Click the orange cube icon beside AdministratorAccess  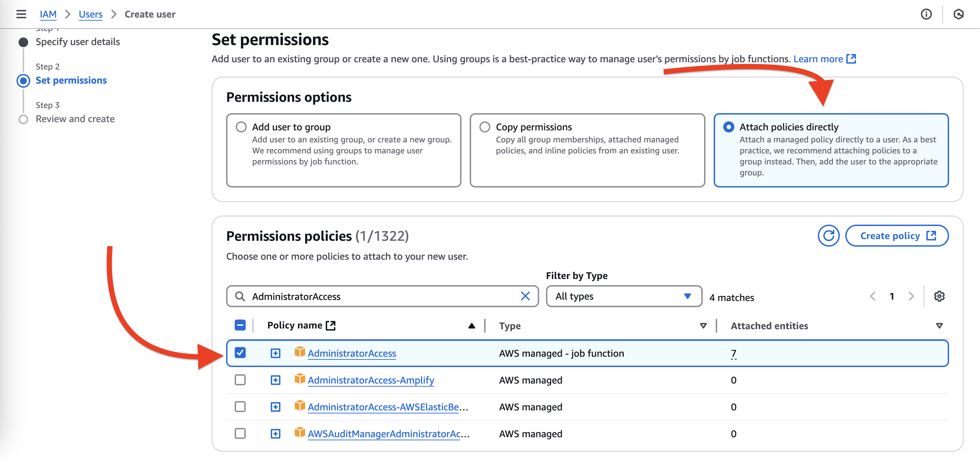coord(299,353)
